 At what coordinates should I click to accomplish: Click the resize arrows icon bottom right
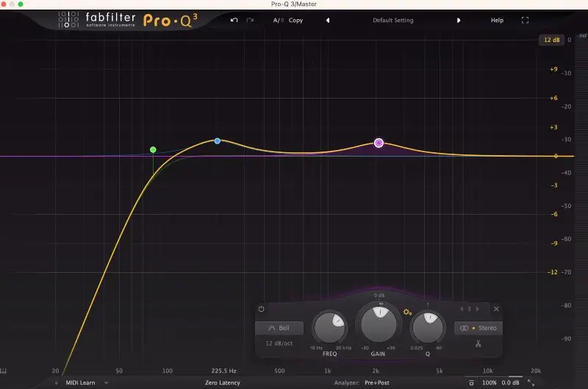(531, 382)
